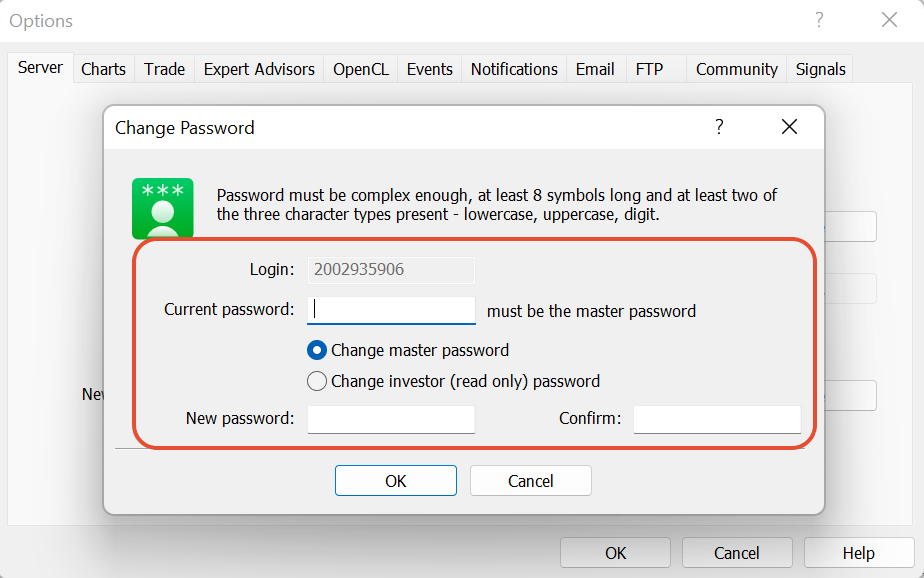Close the Change Password dialog

(789, 127)
